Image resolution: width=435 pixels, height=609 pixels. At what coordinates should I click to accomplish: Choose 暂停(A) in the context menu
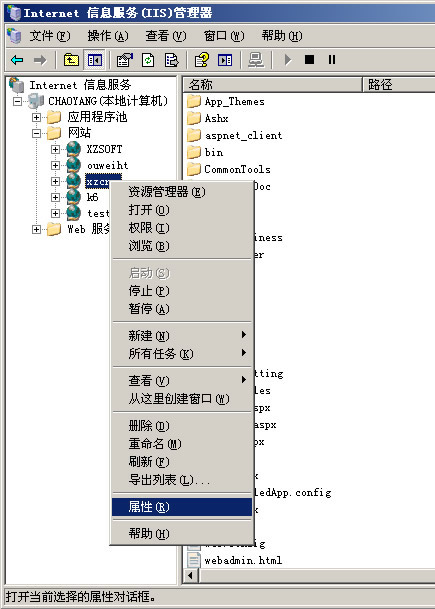point(182,309)
